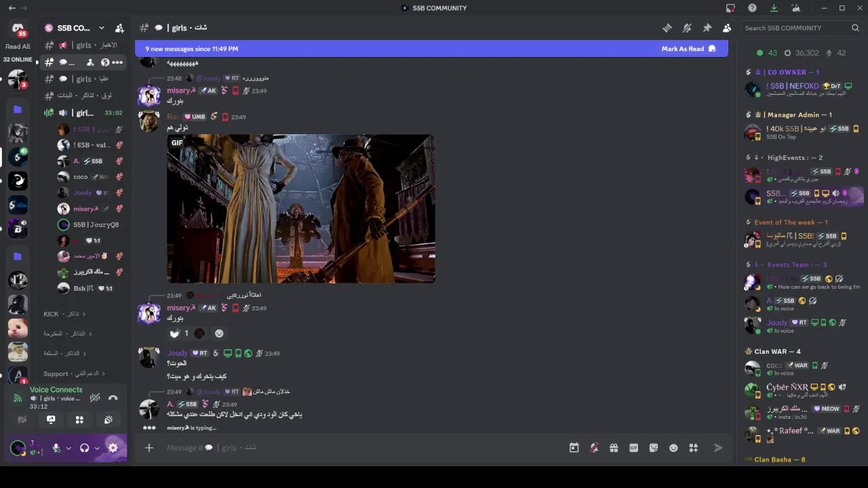Viewport: 868px width, 488px height.
Task: Open the calendar event icon in message bar
Action: click(574, 447)
